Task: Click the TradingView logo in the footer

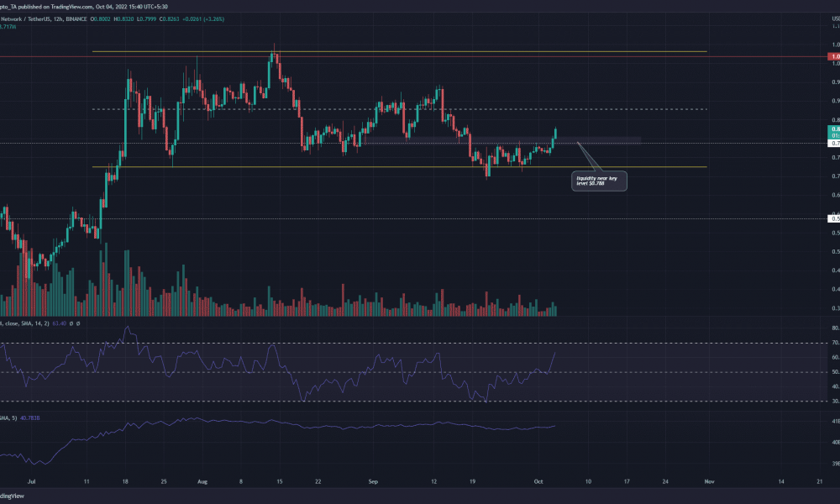Action: click(12, 496)
